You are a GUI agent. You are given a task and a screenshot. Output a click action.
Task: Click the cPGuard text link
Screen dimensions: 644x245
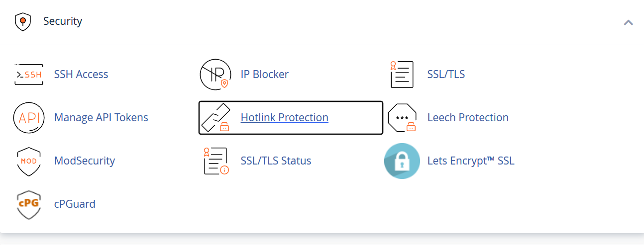75,204
